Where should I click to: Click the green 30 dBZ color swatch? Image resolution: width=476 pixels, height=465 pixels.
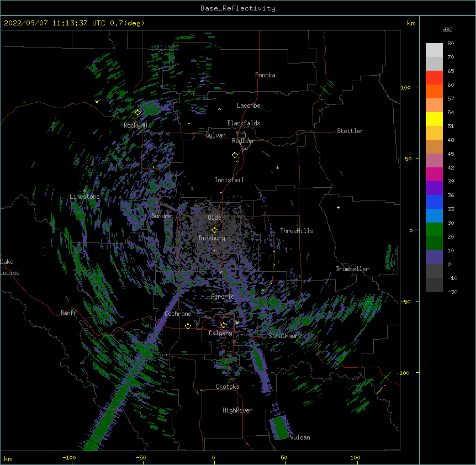(434, 230)
